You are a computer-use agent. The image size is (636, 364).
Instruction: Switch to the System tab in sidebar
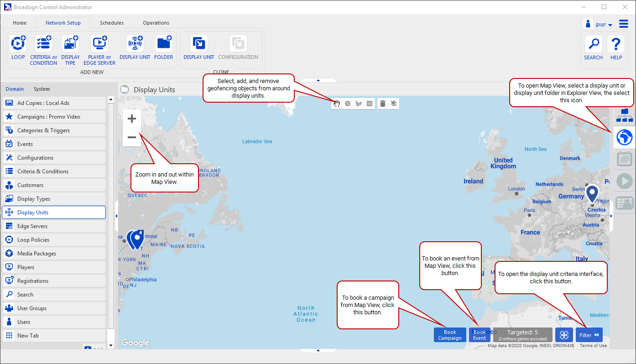42,89
